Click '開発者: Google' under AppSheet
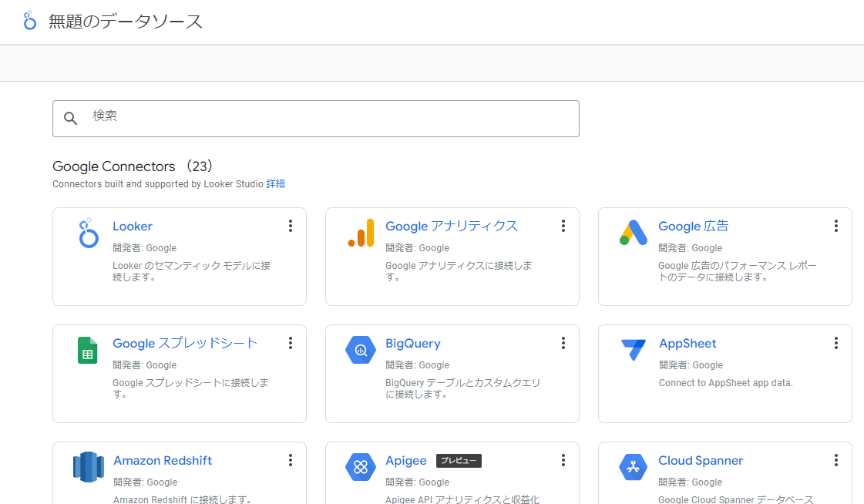The width and height of the screenshot is (864, 504). (x=691, y=365)
